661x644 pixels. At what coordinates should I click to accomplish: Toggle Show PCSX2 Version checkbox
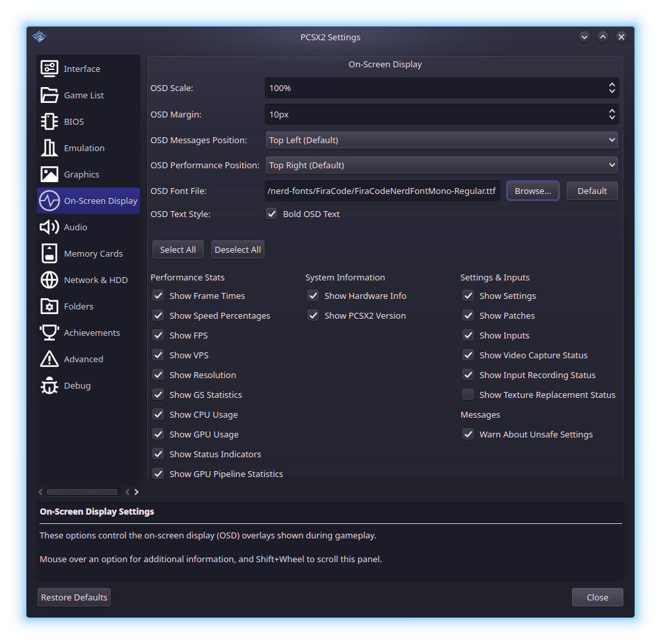tap(313, 315)
